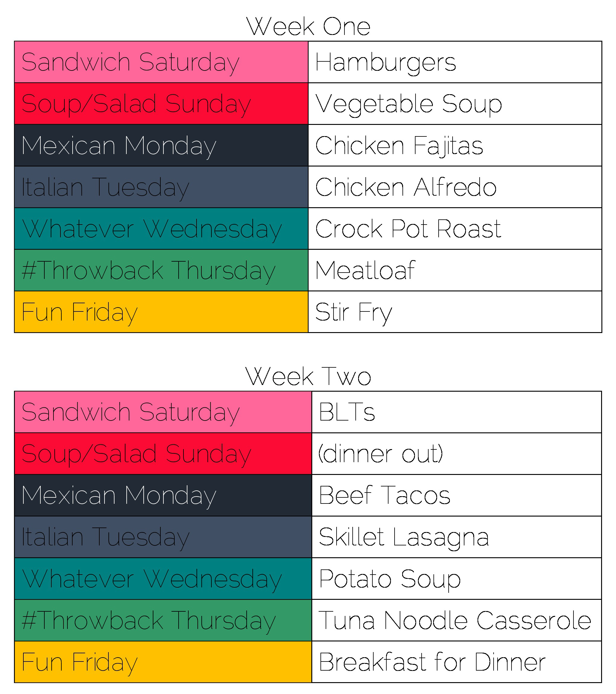Select the Tuna Noodle Casserole cell
616x694 pixels.
456,621
